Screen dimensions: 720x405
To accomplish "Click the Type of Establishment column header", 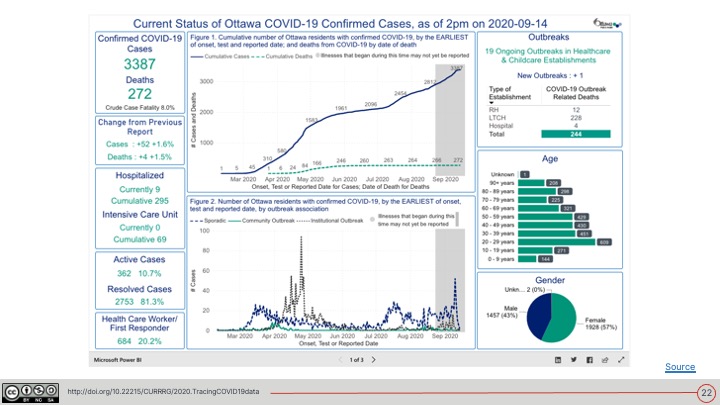I will click(510, 93).
